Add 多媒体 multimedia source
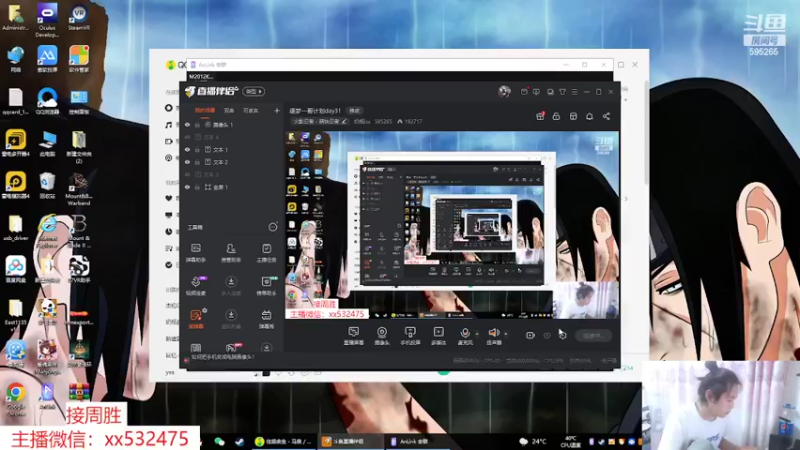 [x=438, y=336]
